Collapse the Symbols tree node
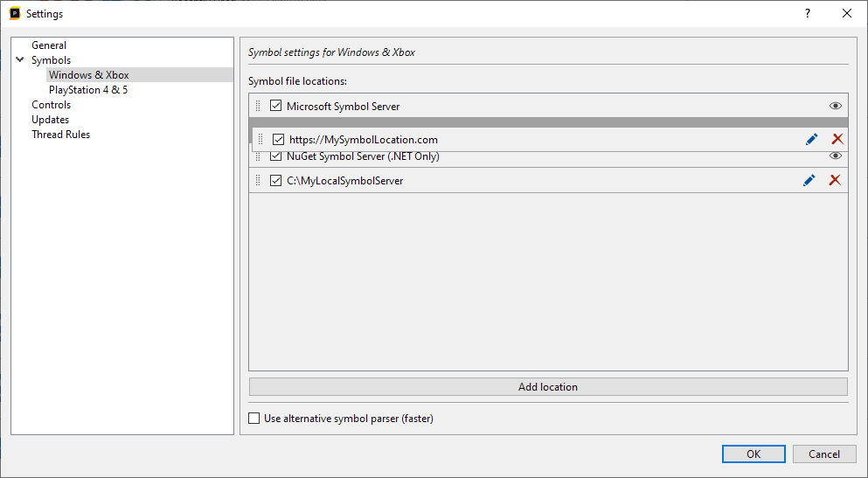This screenshot has height=478, width=868. click(x=20, y=59)
